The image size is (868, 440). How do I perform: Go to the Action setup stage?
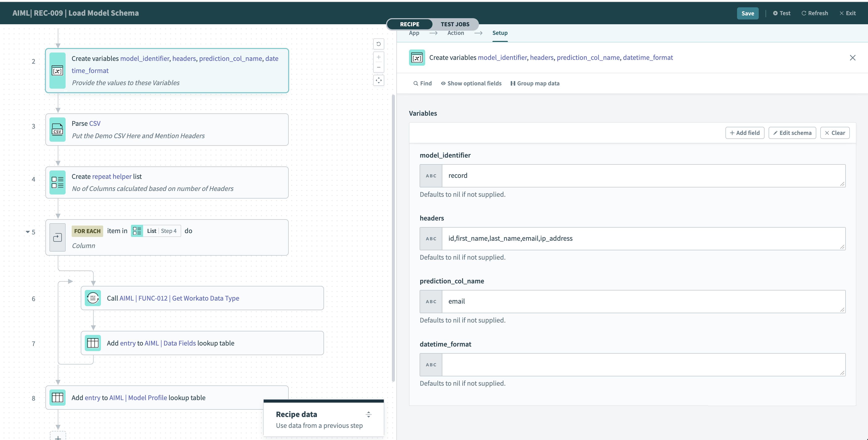click(455, 33)
